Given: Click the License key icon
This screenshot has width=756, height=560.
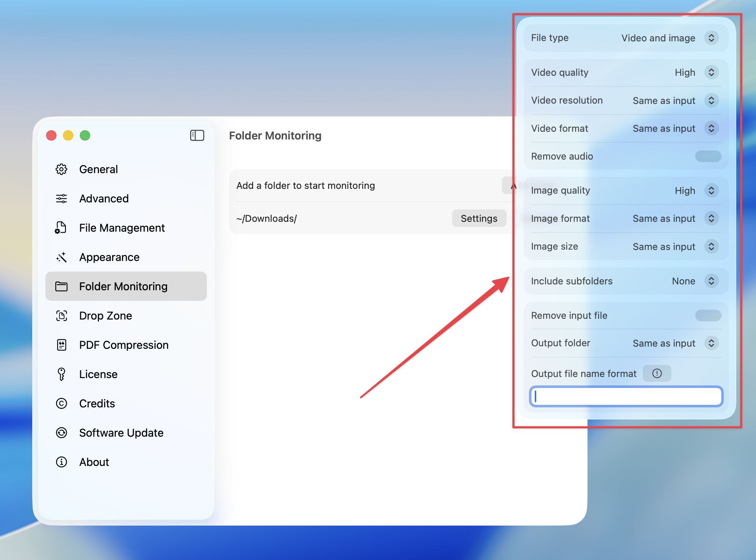Looking at the screenshot, I should [x=62, y=374].
